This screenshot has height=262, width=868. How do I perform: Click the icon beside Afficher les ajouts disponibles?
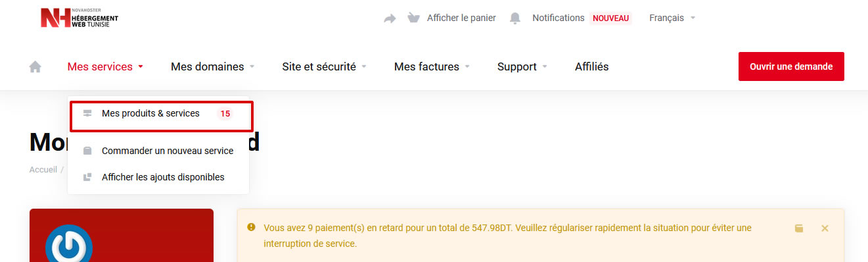click(x=87, y=177)
